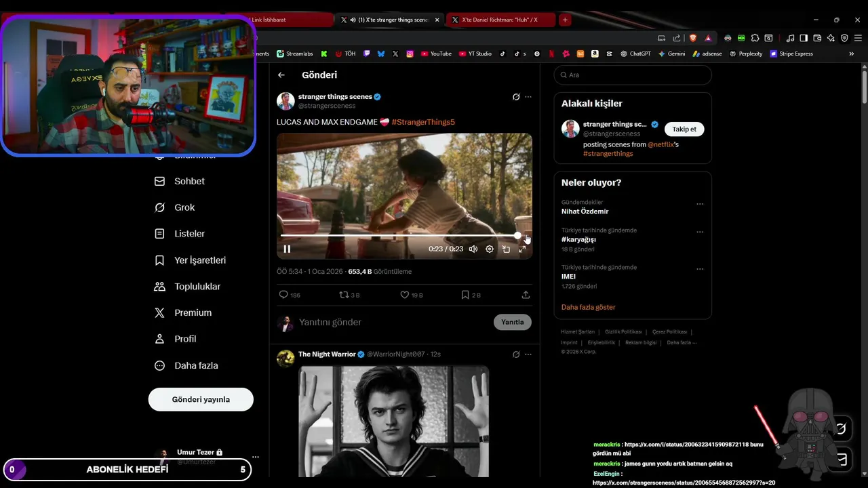
Task: Mute the video volume speaker icon
Action: tap(473, 249)
